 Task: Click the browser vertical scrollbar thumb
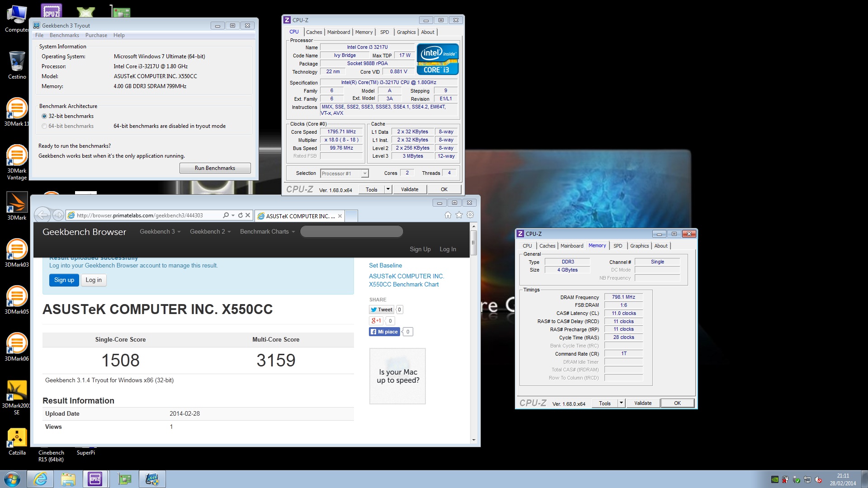pyautogui.click(x=473, y=243)
